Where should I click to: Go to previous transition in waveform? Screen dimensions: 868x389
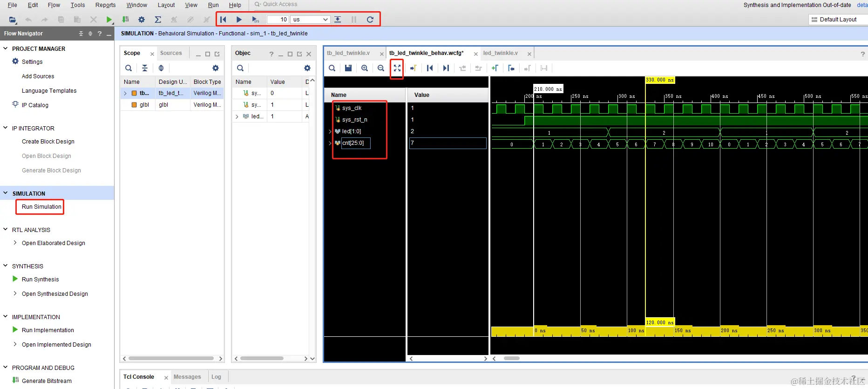tap(462, 68)
